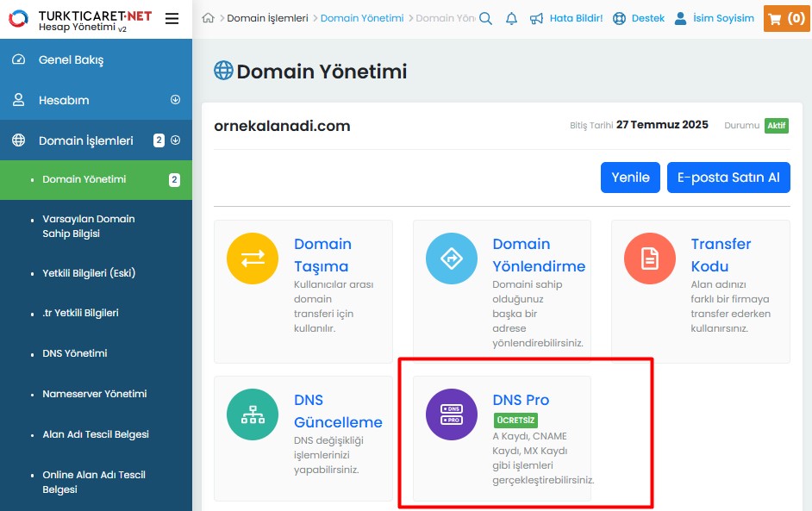Click the 27 Temmuz 2025 expiry date
Image resolution: width=812 pixels, height=511 pixels.
click(x=662, y=125)
